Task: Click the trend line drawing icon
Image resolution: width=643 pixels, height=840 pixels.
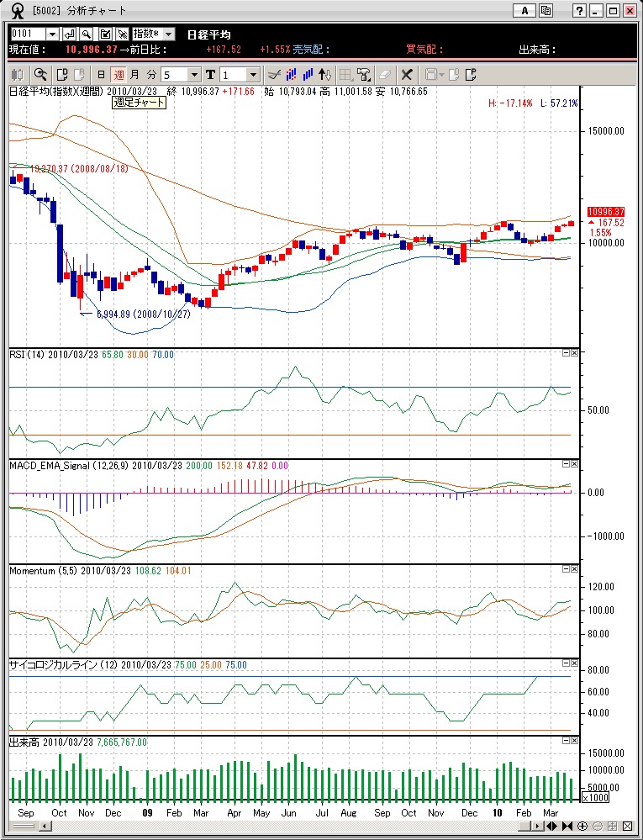Action: [273, 75]
